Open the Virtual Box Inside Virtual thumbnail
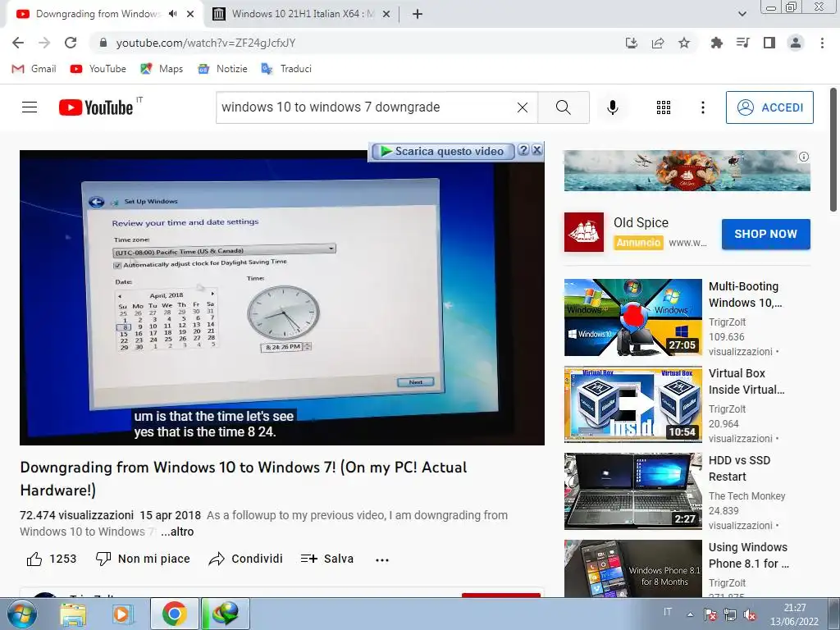840x630 pixels. pyautogui.click(x=632, y=404)
